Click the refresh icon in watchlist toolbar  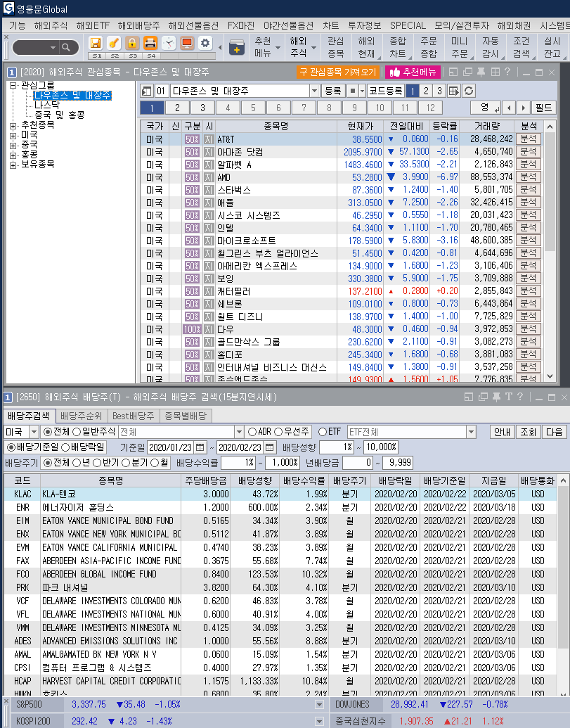(469, 91)
